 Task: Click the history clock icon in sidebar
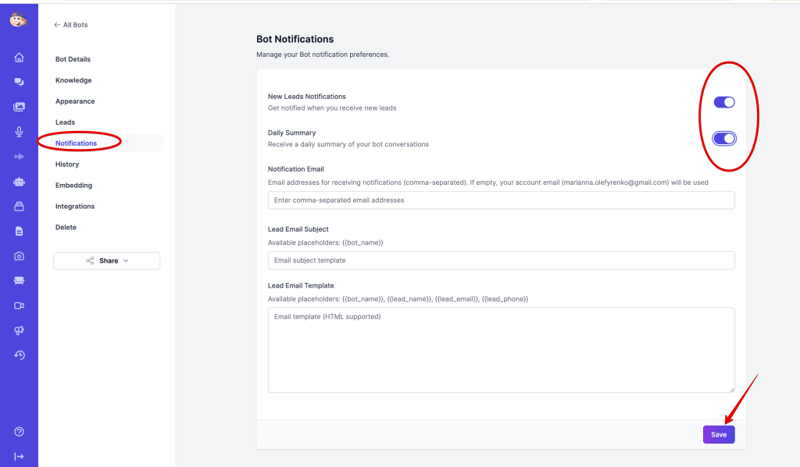pos(19,355)
